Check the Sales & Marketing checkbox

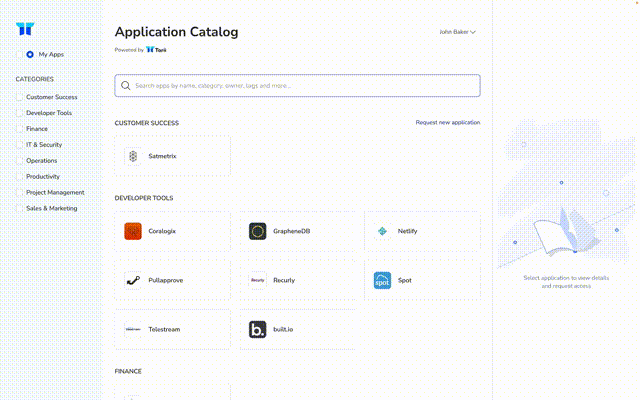point(19,209)
